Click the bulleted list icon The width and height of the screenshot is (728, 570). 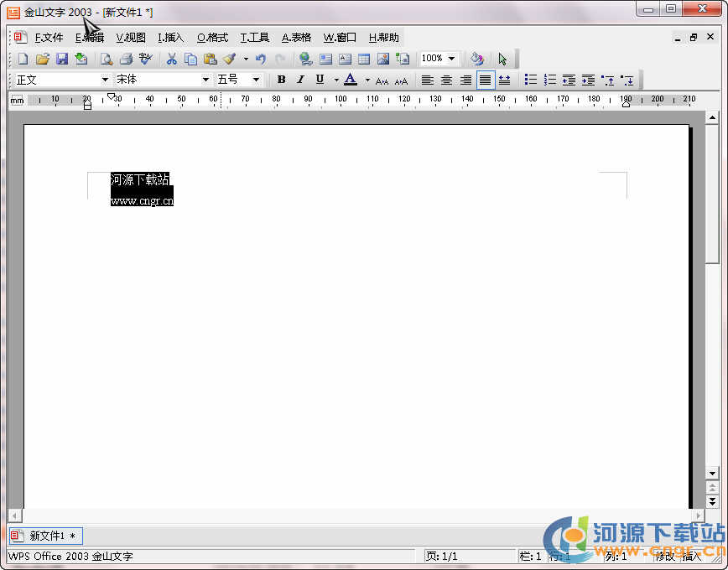click(530, 80)
